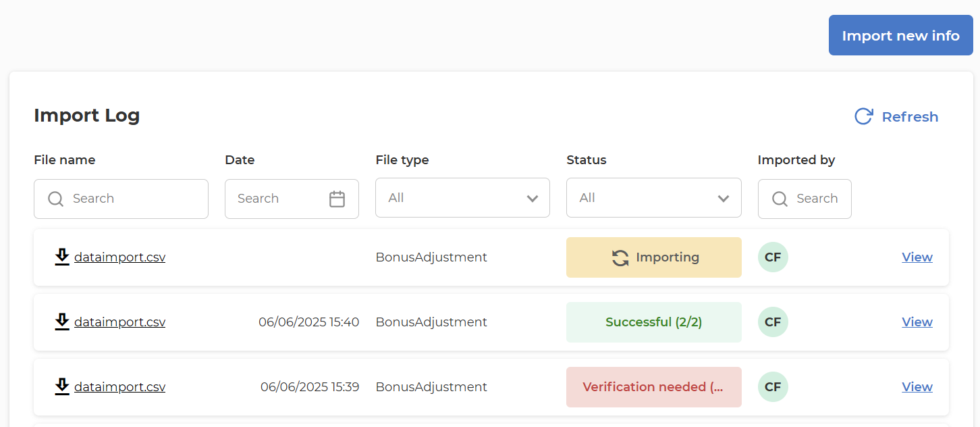Viewport: 980px width, 427px height.
Task: Click the Refresh circular arrow icon
Action: click(x=863, y=116)
